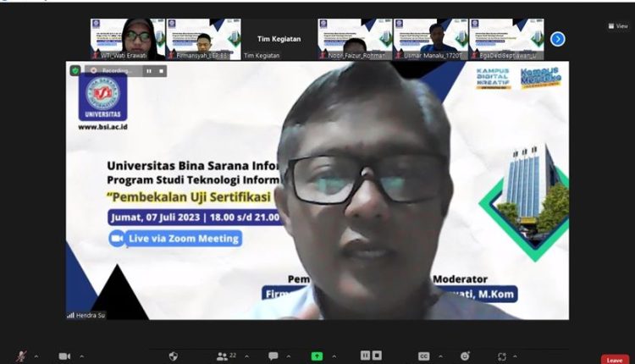Pause recording in top-left indicator
This screenshot has width=635, height=364.
149,71
